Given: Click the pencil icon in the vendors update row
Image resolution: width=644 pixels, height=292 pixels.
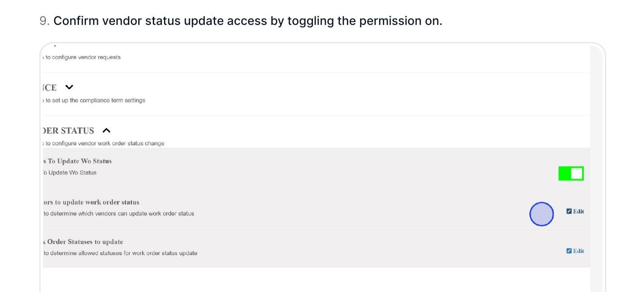Looking at the screenshot, I should point(569,211).
